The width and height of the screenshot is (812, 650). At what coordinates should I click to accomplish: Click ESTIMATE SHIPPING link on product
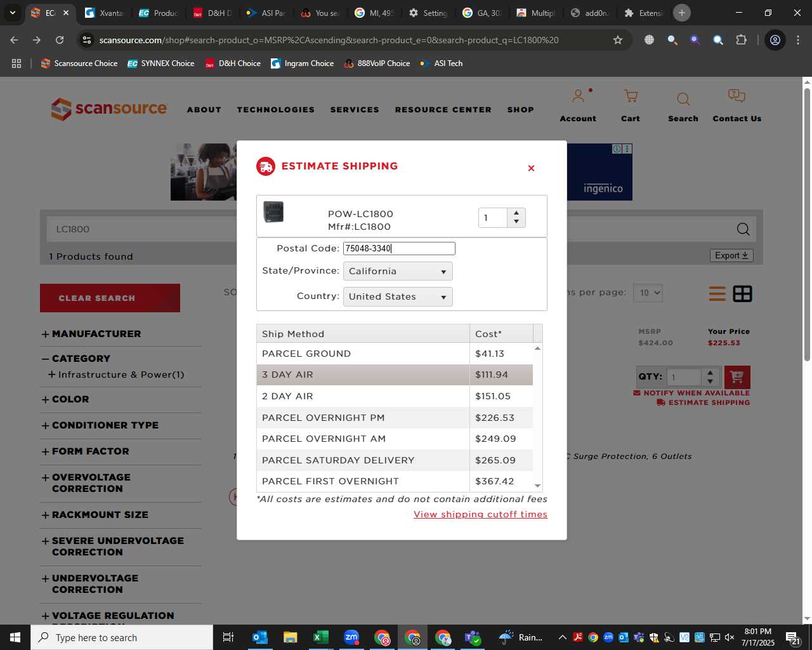click(704, 402)
